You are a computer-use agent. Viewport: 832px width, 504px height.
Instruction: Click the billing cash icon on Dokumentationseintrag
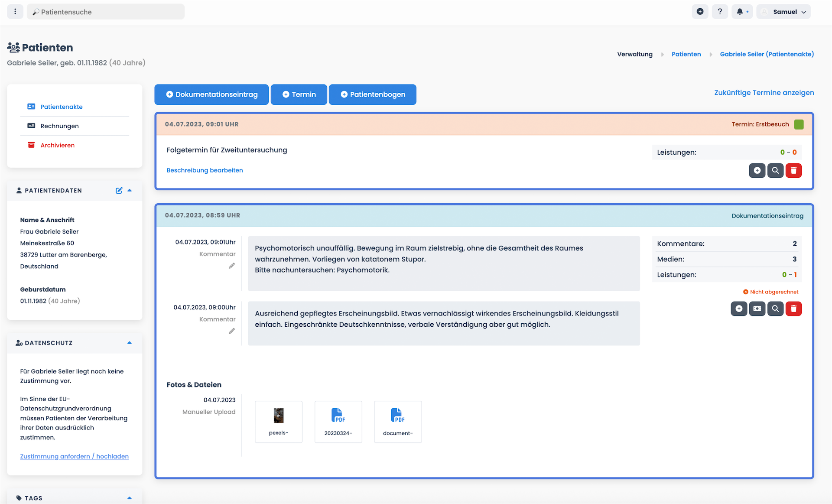point(757,309)
